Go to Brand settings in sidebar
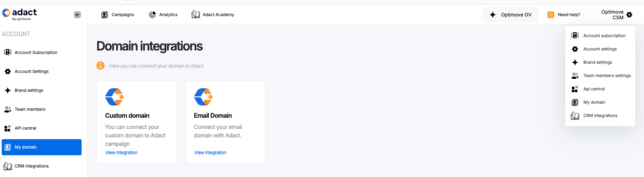Screen dimensions: 644x177 click(x=42, y=90)
